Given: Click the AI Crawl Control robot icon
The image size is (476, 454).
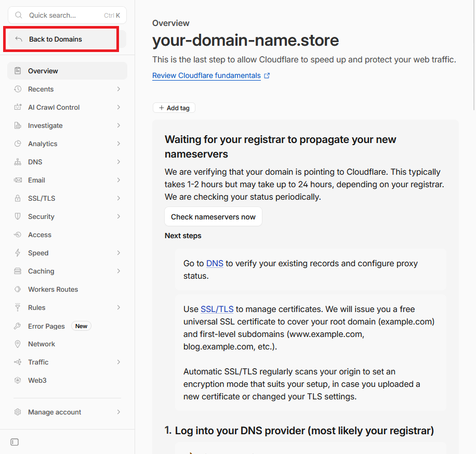Looking at the screenshot, I should pyautogui.click(x=18, y=107).
